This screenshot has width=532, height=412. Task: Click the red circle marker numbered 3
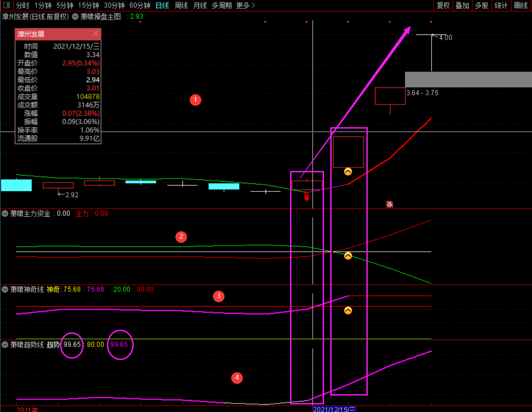[x=218, y=296]
